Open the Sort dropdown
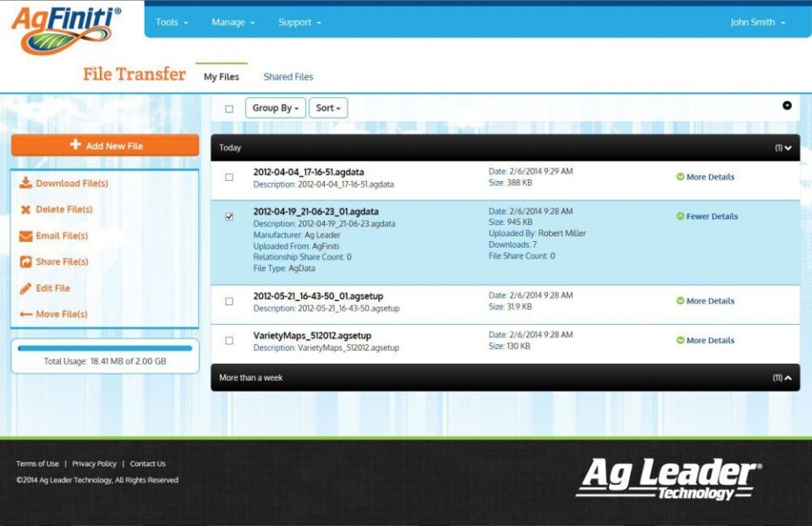The height and width of the screenshot is (526, 812). tap(328, 107)
